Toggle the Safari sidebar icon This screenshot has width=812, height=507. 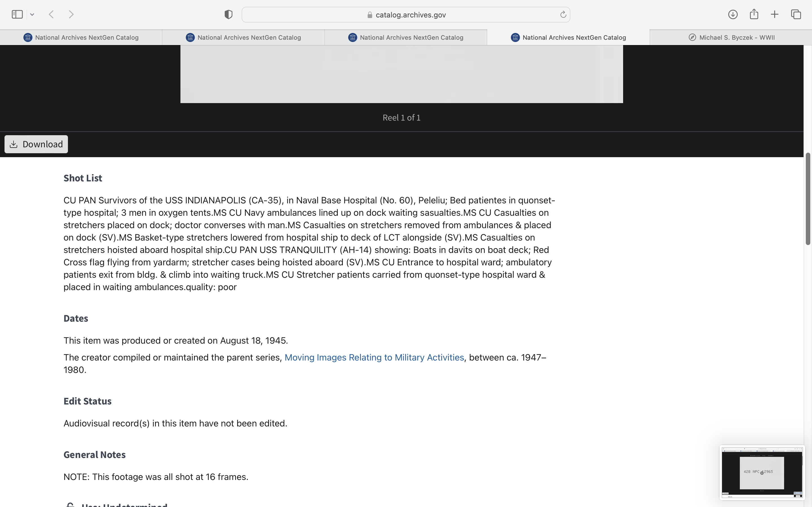tap(17, 14)
